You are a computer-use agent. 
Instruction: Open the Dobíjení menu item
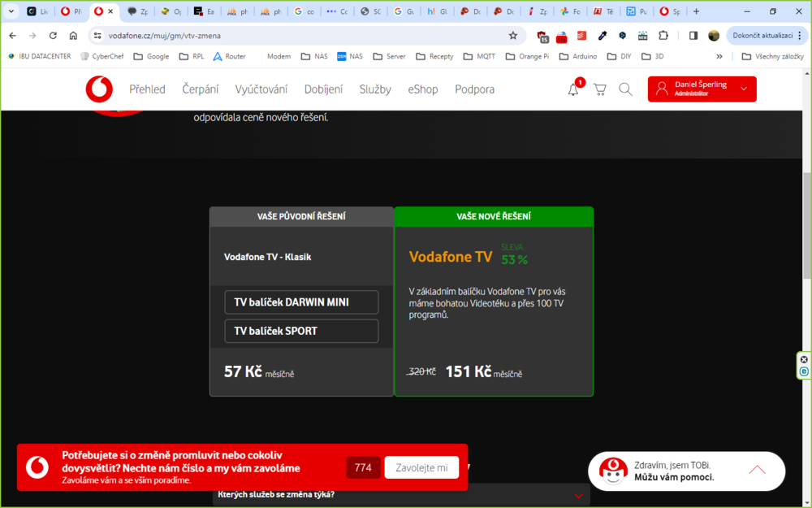tap(324, 89)
